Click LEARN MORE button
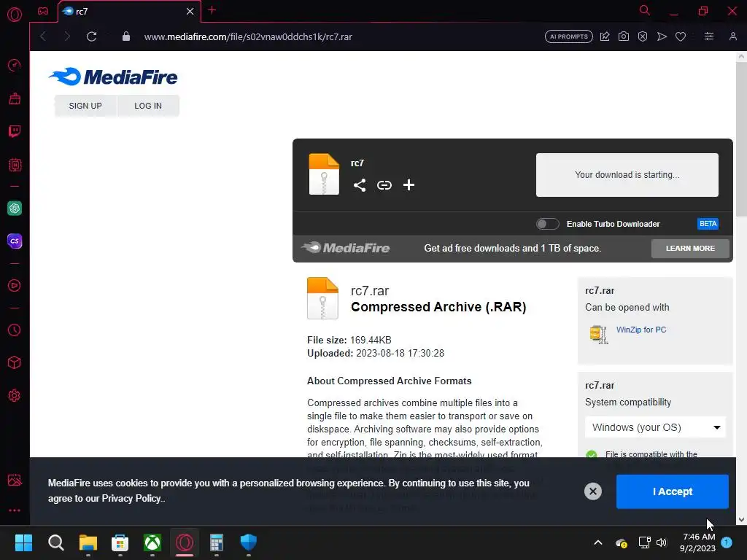The height and width of the screenshot is (560, 747). [690, 249]
